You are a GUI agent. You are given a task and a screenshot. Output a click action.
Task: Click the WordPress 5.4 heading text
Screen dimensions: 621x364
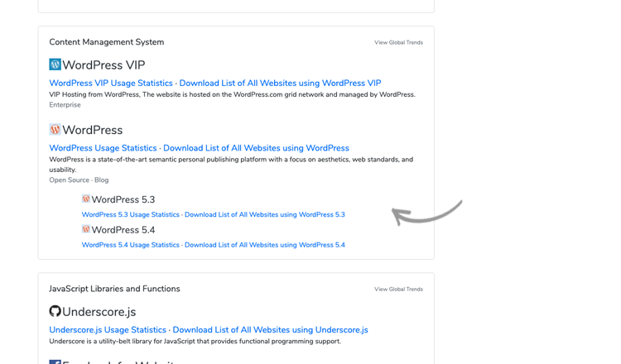pos(123,230)
